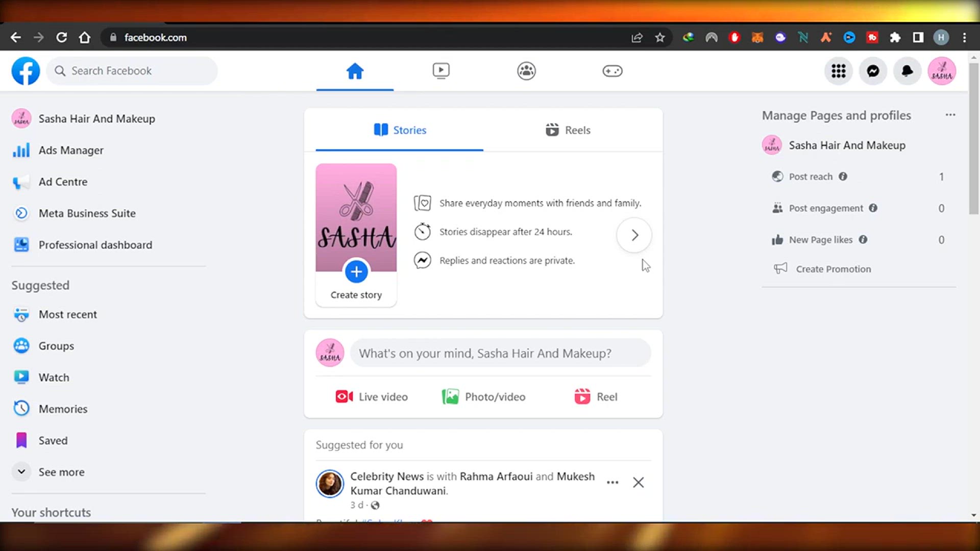Open Celebrity News profile picture

point(330,484)
